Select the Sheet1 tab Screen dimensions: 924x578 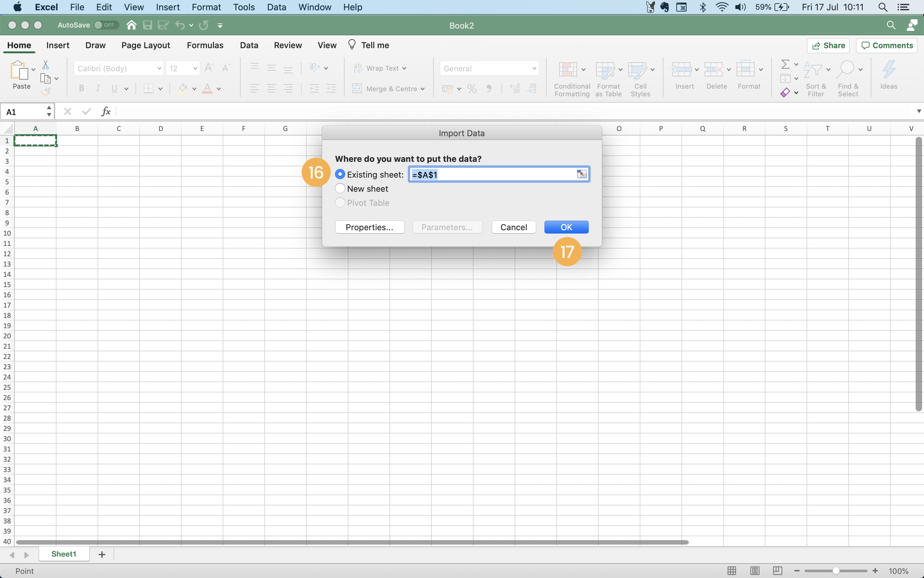click(64, 554)
